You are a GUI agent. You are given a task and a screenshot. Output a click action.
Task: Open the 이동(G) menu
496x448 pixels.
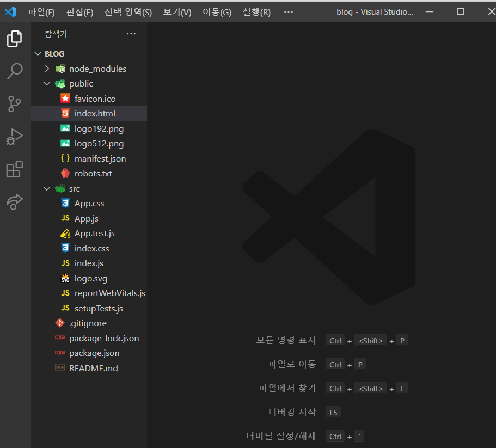(x=217, y=12)
